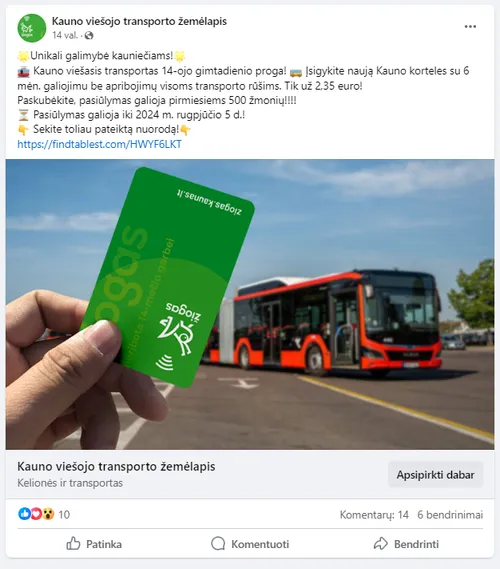Click the blue like reaction emoji
This screenshot has height=569, width=500.
click(x=24, y=514)
